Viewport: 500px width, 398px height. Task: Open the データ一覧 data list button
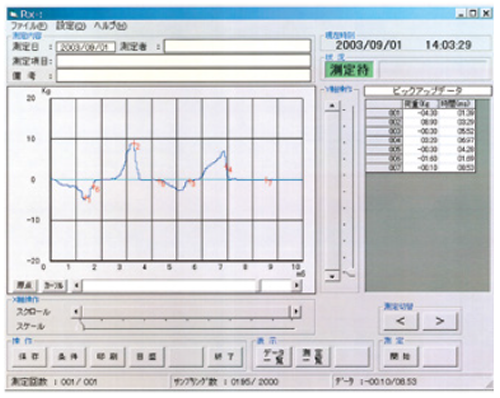click(x=274, y=357)
